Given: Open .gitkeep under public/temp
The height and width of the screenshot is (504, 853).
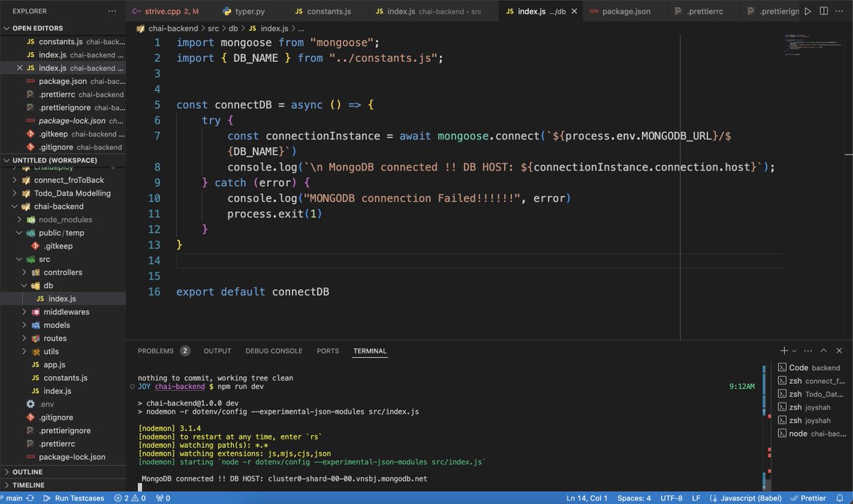Looking at the screenshot, I should pos(63,246).
